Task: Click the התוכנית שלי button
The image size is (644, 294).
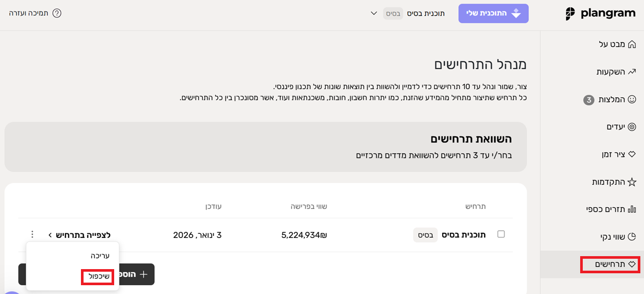Action: click(493, 13)
